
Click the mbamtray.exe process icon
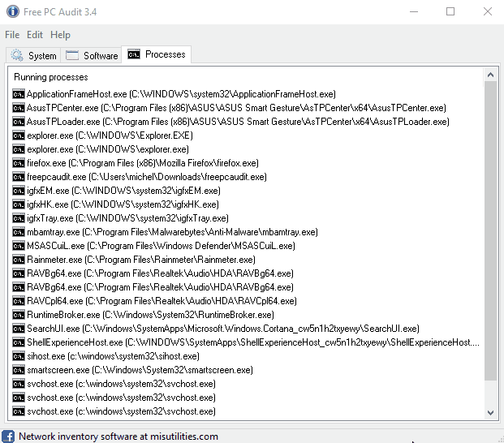(19, 232)
